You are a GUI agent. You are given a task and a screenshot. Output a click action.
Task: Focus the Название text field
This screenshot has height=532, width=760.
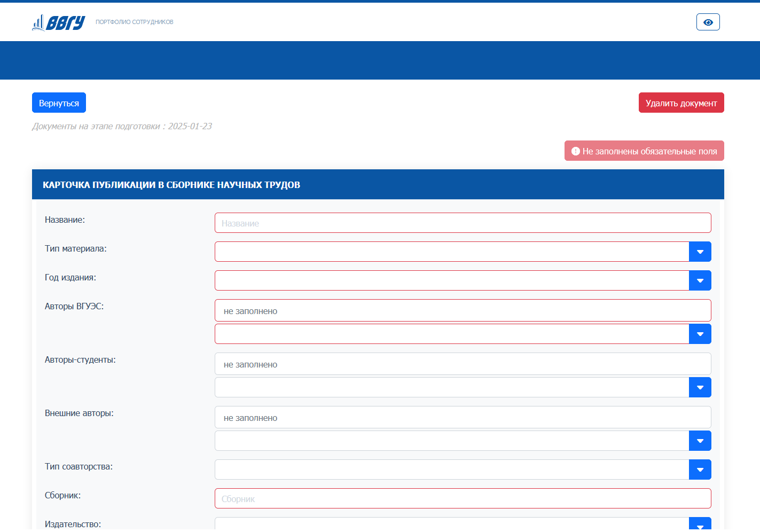[463, 223]
